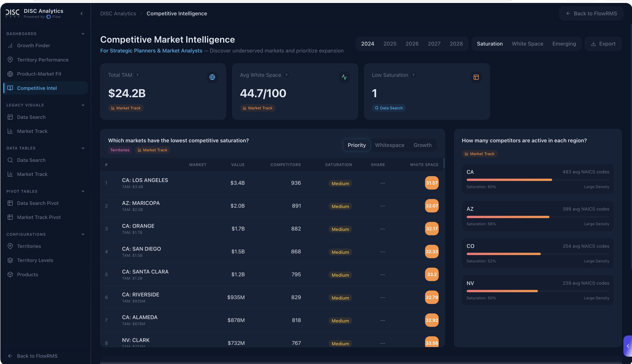Select the 2026 year tab

412,43
